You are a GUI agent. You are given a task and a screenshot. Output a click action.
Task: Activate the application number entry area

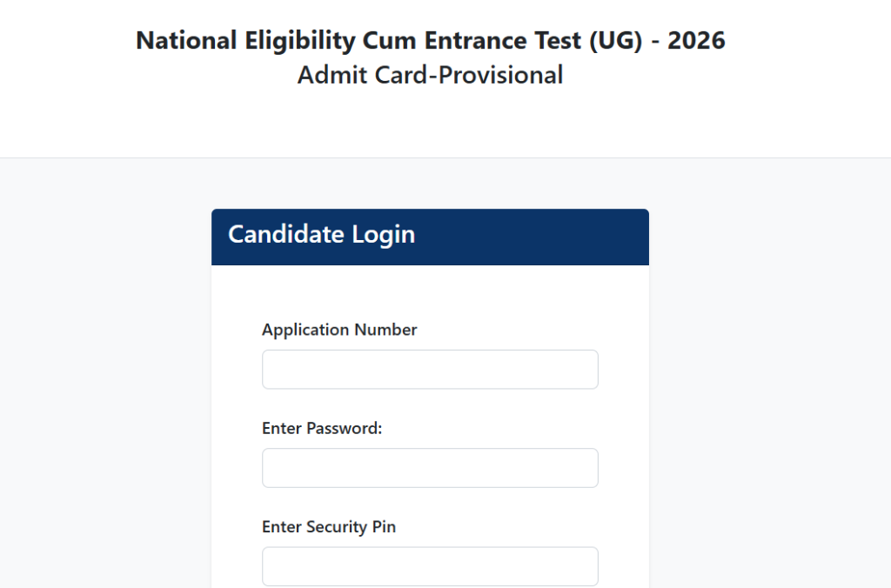430,369
